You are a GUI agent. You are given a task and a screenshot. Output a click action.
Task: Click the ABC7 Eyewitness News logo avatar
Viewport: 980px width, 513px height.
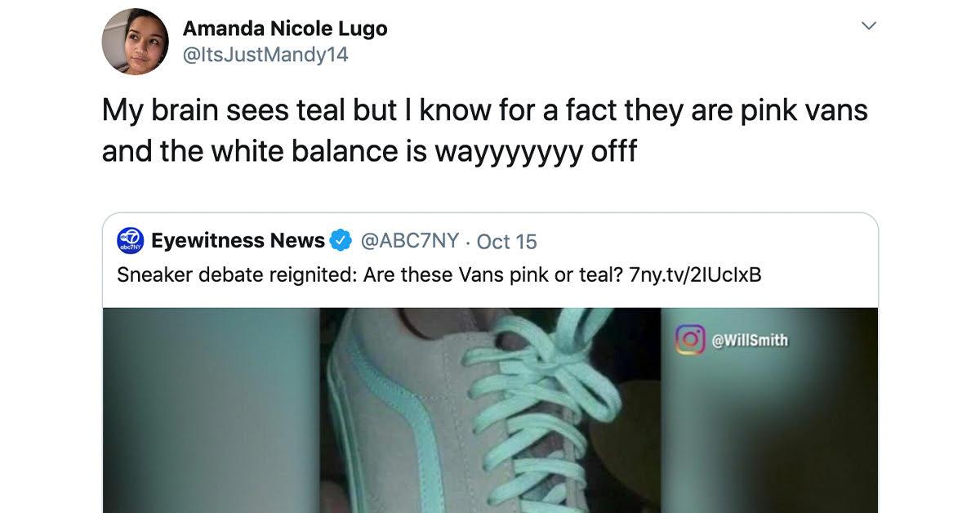131,241
